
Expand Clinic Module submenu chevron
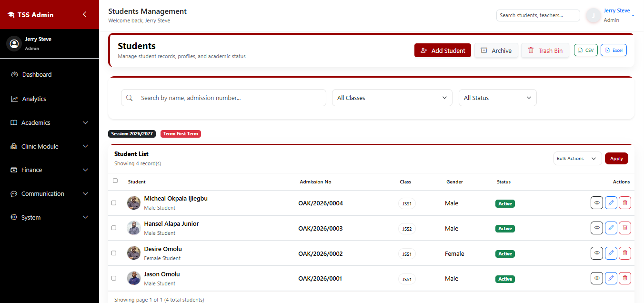click(86, 146)
